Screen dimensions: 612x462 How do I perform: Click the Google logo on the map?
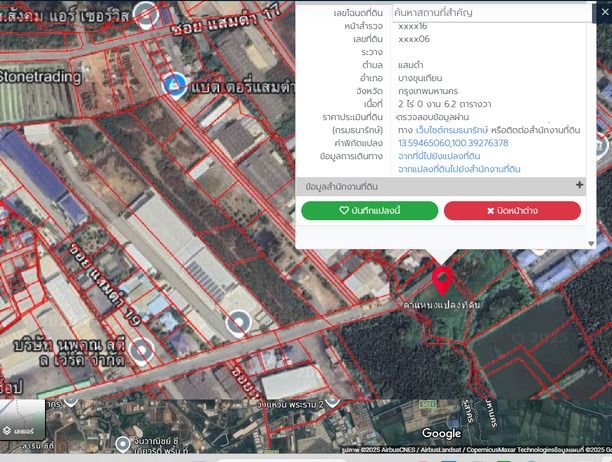(x=440, y=433)
